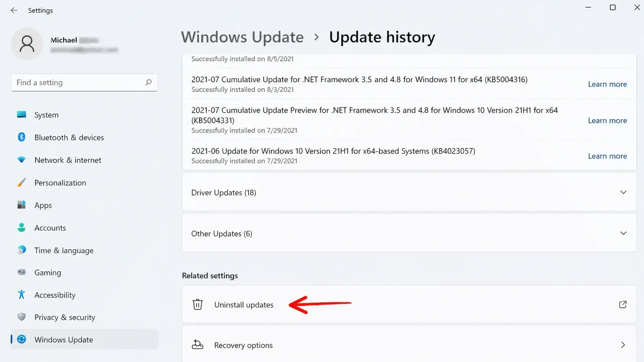Click the Time & language globe icon
Screen dimensions: 644x362
(x=22, y=250)
